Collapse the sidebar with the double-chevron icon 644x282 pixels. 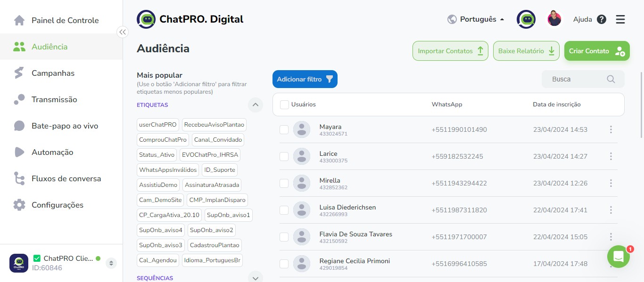click(x=123, y=32)
